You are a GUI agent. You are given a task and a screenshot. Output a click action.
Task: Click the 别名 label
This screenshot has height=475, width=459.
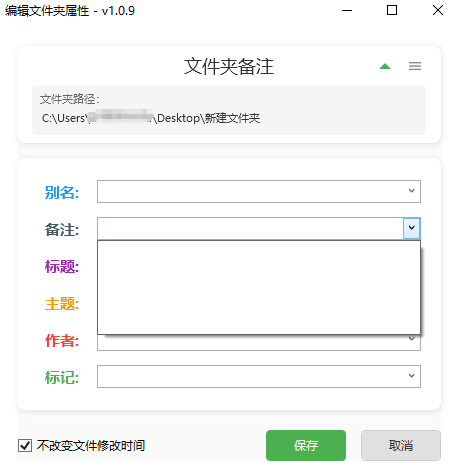coord(62,192)
